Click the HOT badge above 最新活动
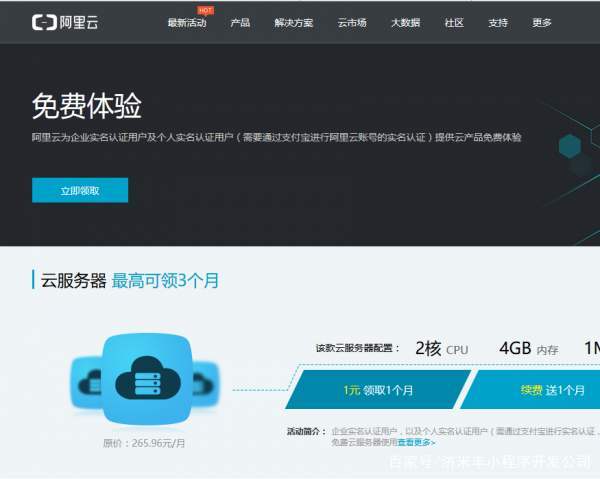The height and width of the screenshot is (479, 600). coord(205,10)
